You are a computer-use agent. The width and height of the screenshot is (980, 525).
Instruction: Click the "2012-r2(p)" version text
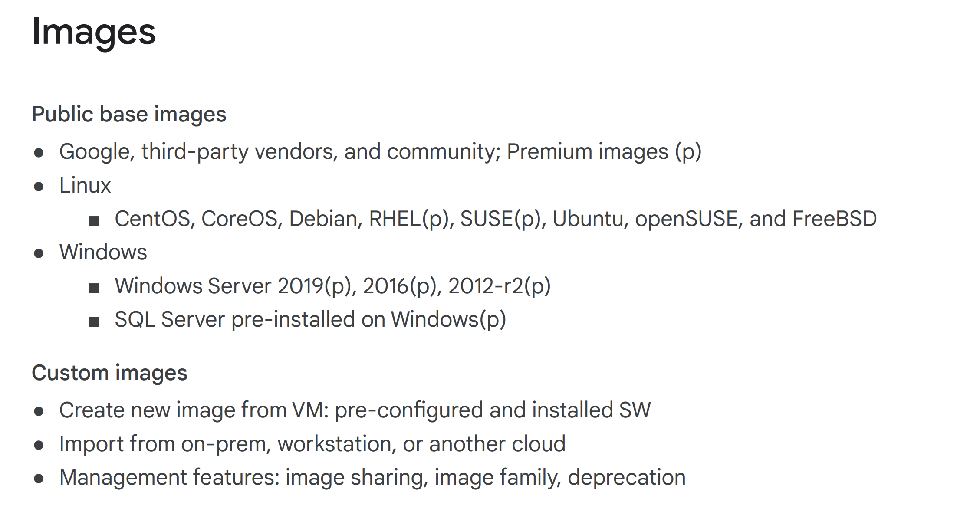click(x=499, y=286)
